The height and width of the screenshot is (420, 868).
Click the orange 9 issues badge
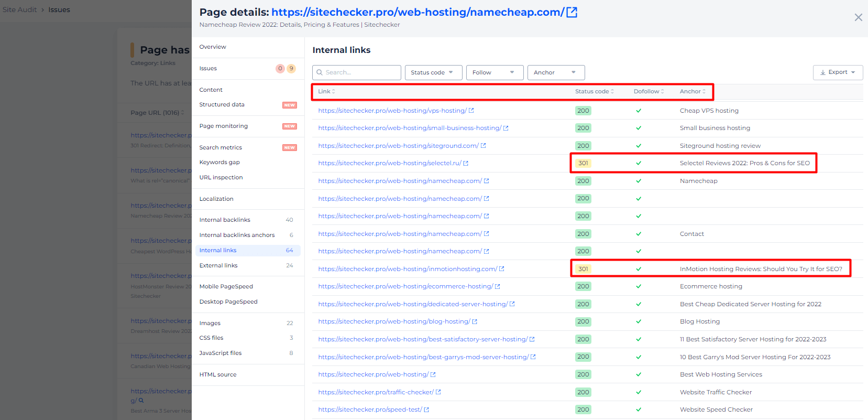point(291,68)
